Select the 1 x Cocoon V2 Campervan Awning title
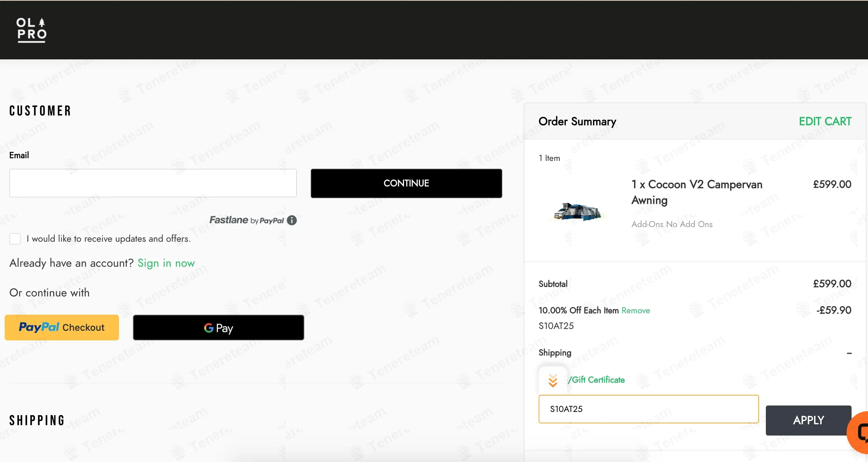 click(697, 192)
